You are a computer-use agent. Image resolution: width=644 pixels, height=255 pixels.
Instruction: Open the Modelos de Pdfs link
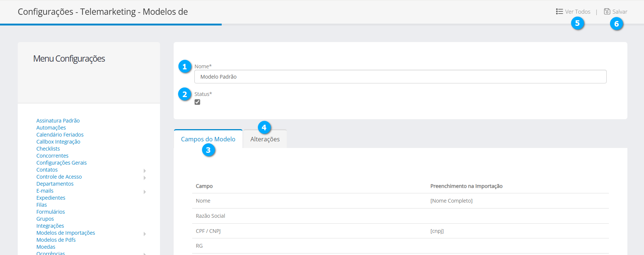click(56, 240)
